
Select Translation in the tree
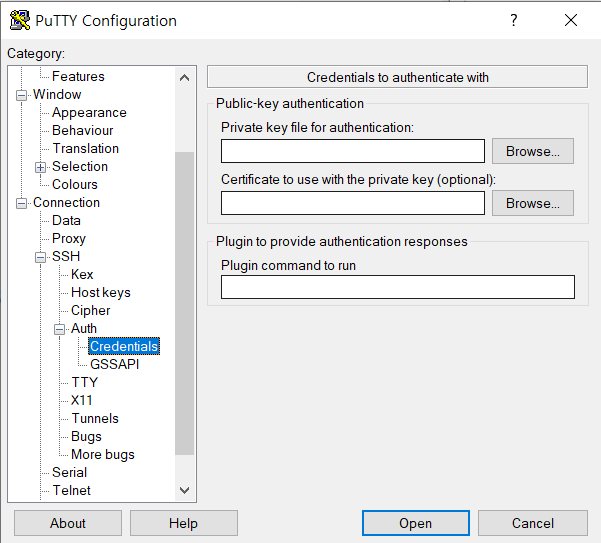point(86,148)
